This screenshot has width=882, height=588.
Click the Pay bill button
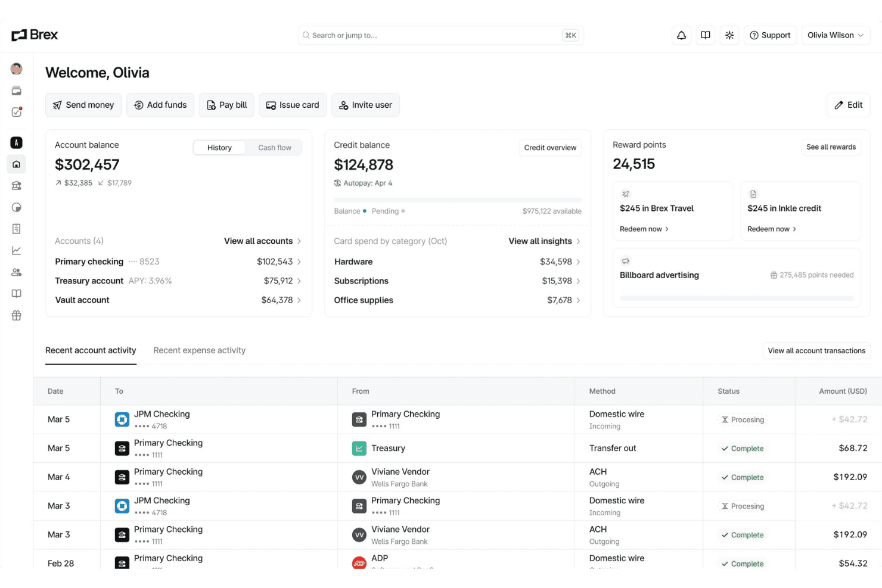tap(227, 105)
